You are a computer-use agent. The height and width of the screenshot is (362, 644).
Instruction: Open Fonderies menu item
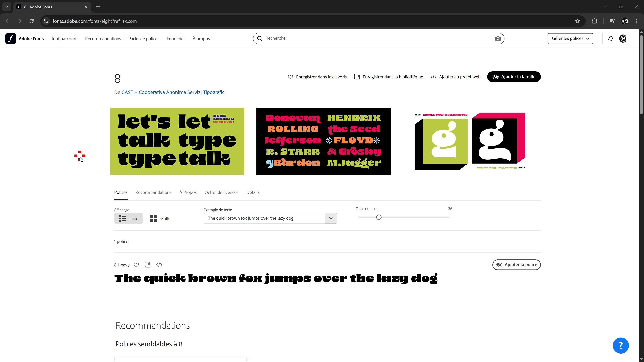176,39
